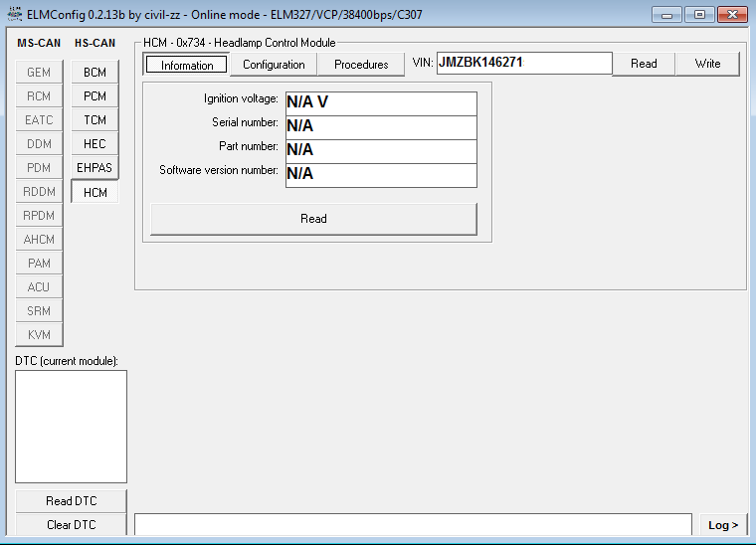This screenshot has width=756, height=545.
Task: Switch to the Procedures tab
Action: [361, 65]
